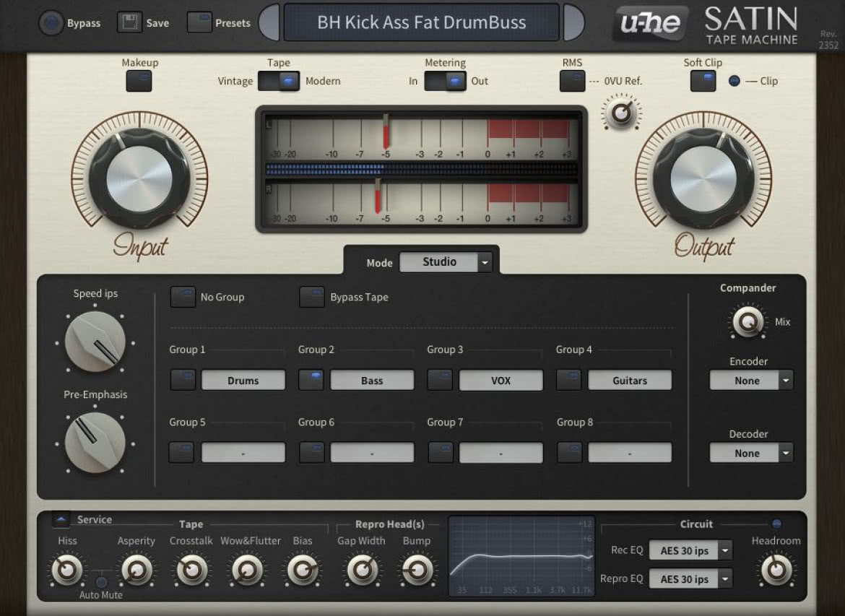Switch Tape between Vintage and Modern

pyautogui.click(x=279, y=82)
